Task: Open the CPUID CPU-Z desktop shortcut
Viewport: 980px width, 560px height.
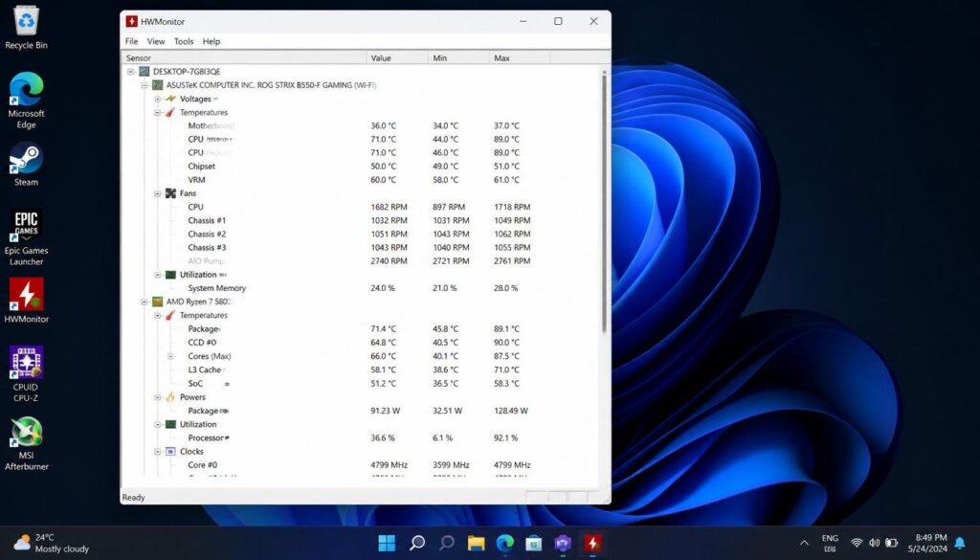Action: (26, 373)
